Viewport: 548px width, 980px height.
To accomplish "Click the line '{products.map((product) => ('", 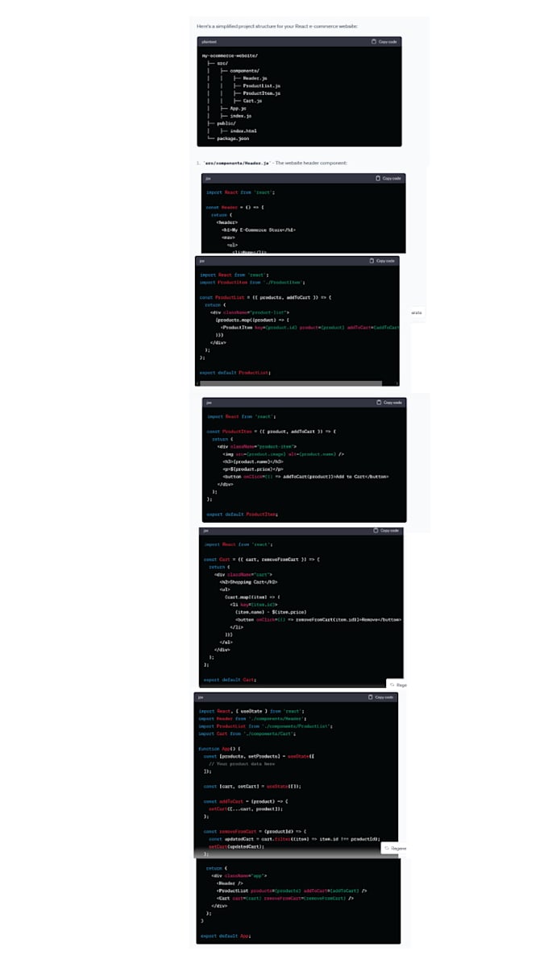I will (251, 320).
